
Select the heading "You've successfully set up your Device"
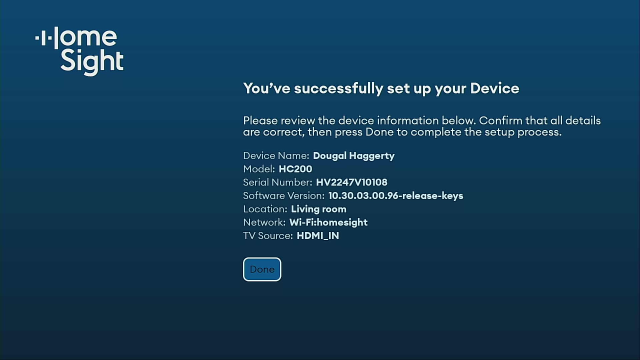tap(381, 89)
